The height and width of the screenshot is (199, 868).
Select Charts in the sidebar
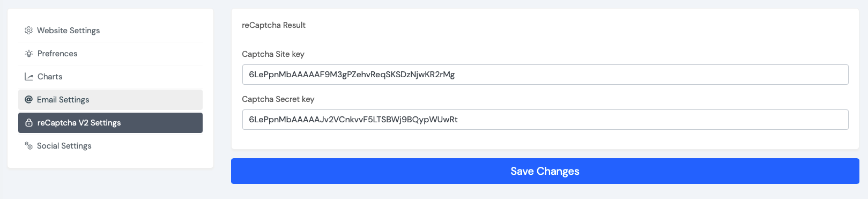[x=110, y=77]
